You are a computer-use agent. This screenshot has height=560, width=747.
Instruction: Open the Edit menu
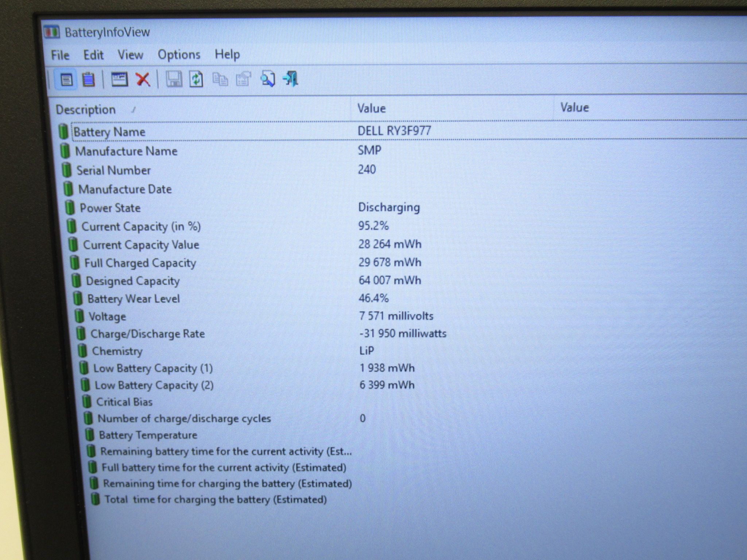pyautogui.click(x=93, y=55)
